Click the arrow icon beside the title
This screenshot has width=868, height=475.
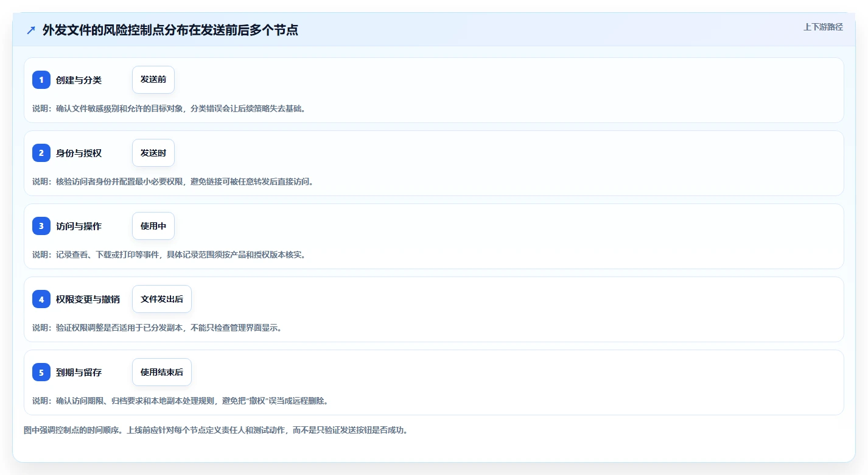point(31,30)
